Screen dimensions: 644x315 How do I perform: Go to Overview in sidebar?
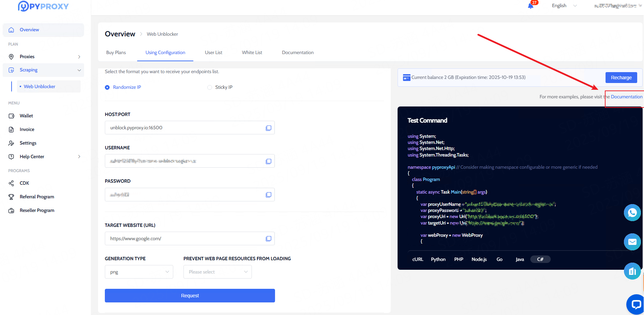click(x=43, y=30)
